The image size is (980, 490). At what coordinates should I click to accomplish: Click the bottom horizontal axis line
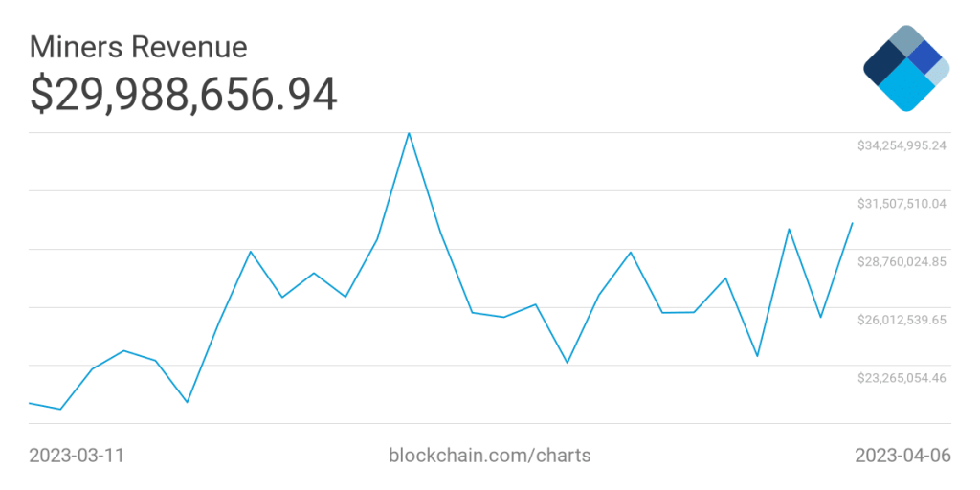coord(490,423)
